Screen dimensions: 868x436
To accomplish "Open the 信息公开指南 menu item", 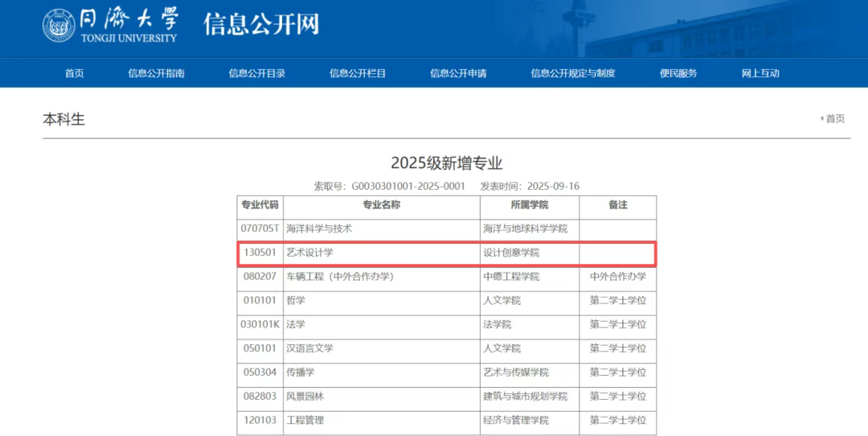I will pyautogui.click(x=156, y=73).
